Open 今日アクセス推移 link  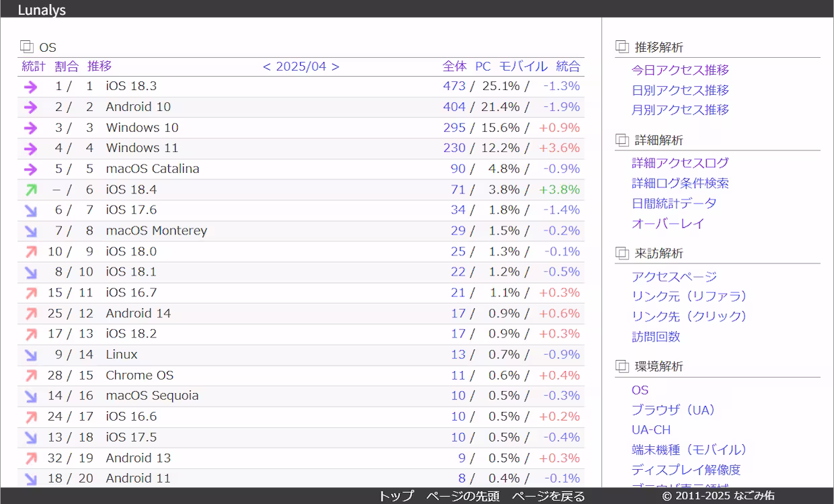[680, 70]
